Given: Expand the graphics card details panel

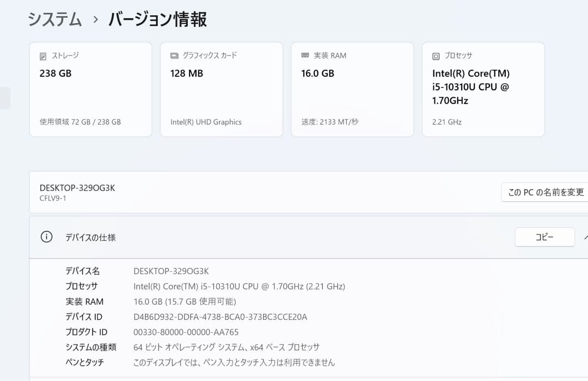Looking at the screenshot, I should click(221, 89).
